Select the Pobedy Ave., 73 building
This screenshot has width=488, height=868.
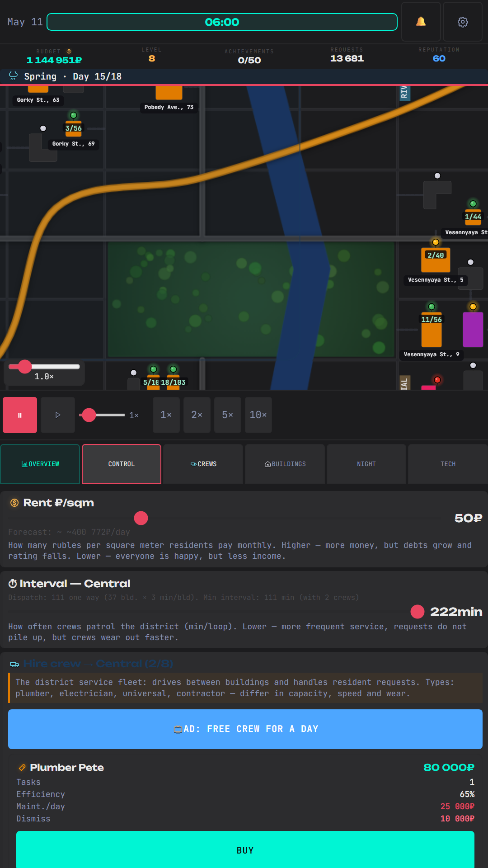[x=169, y=93]
